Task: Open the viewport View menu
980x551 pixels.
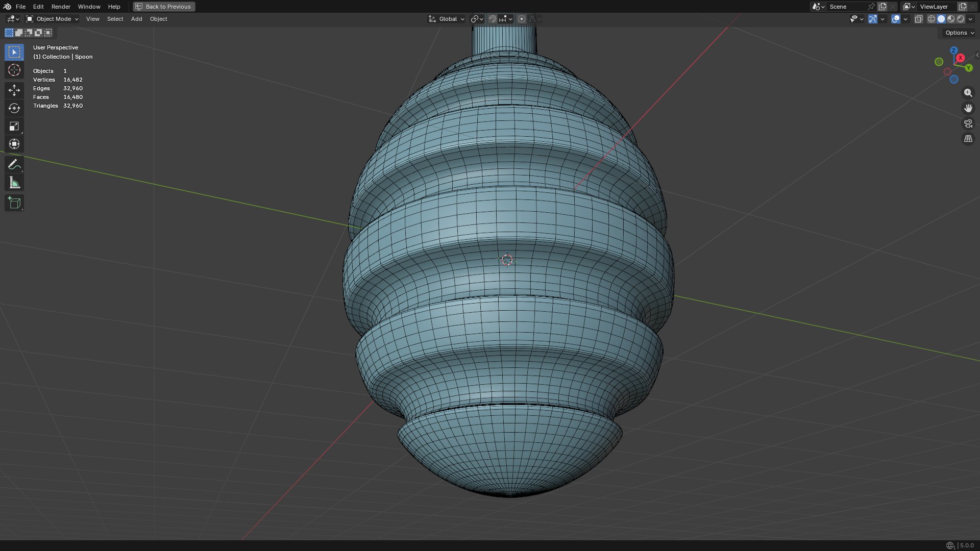Action: pos(92,19)
